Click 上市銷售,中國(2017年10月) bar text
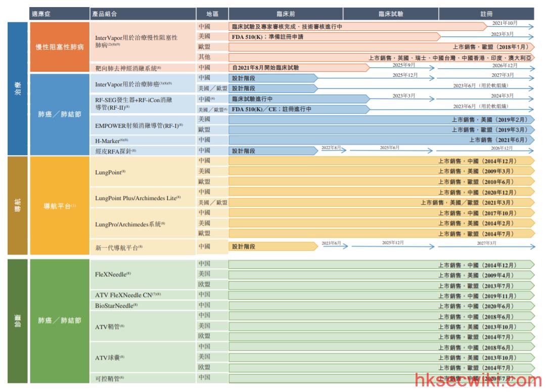Image resolution: width=547 pixels, height=392 pixels. pyautogui.click(x=477, y=213)
